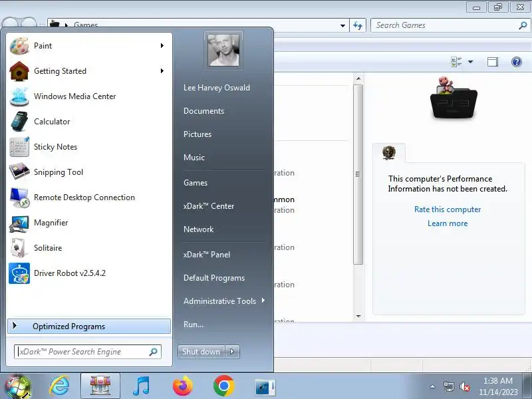The width and height of the screenshot is (532, 399).
Task: Click the change view icon
Action: pos(456,62)
